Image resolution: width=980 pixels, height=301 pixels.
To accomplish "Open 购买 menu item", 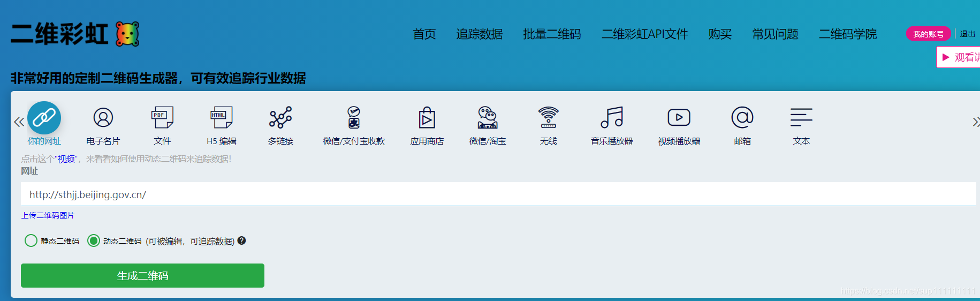I will [720, 34].
